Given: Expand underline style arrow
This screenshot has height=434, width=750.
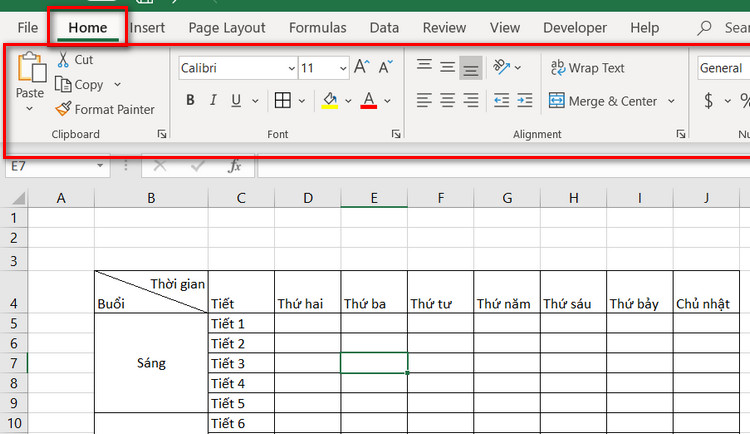Looking at the screenshot, I should coord(255,101).
